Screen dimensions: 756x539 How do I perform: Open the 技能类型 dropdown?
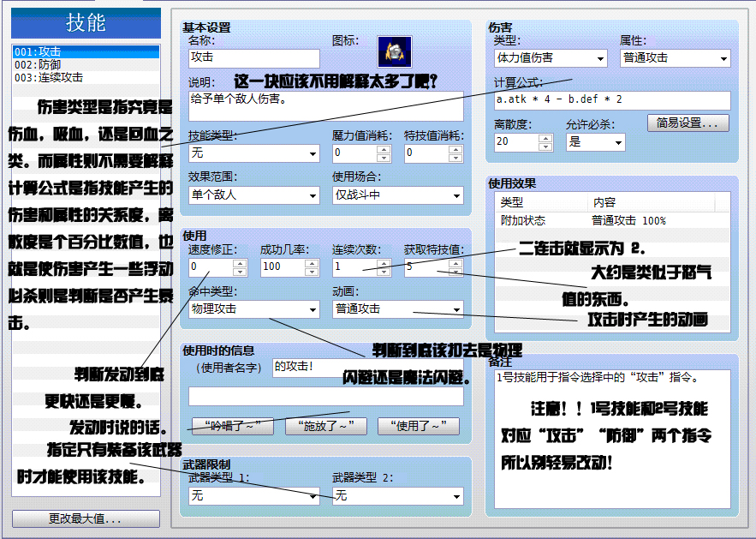coord(254,153)
